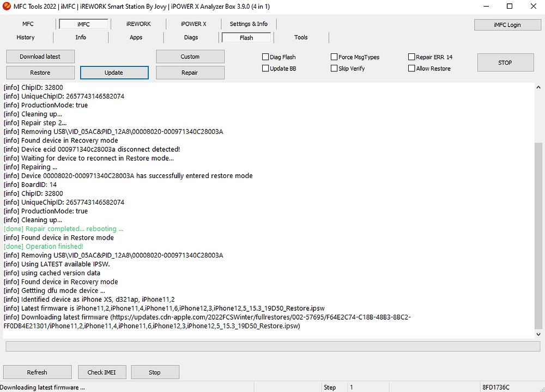Click 'Gettting dfu mode device ...' log line
545x392 pixels.
54,291
